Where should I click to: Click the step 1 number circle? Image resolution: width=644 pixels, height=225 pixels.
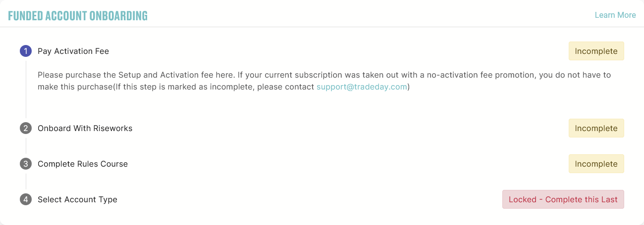click(26, 51)
